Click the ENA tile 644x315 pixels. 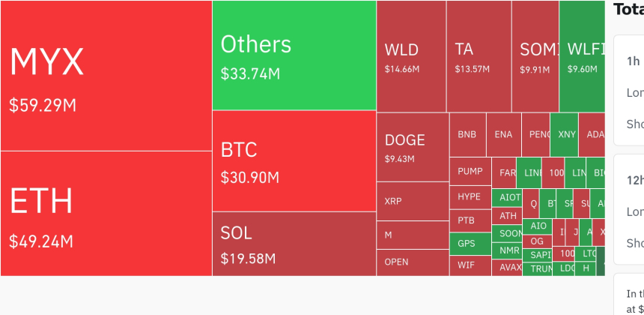(503, 134)
